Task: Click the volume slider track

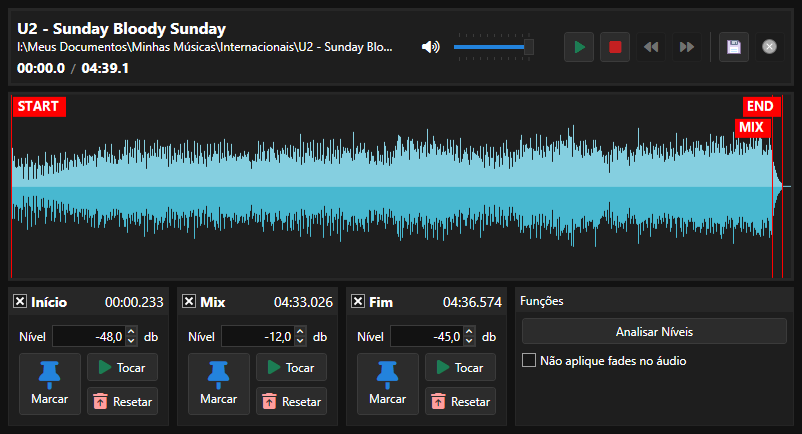Action: point(490,47)
